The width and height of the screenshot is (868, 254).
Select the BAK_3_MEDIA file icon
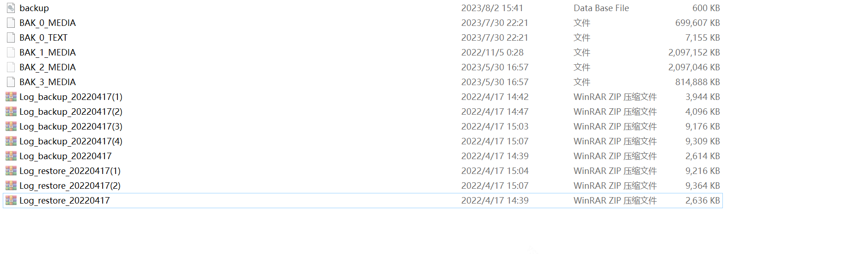click(11, 82)
